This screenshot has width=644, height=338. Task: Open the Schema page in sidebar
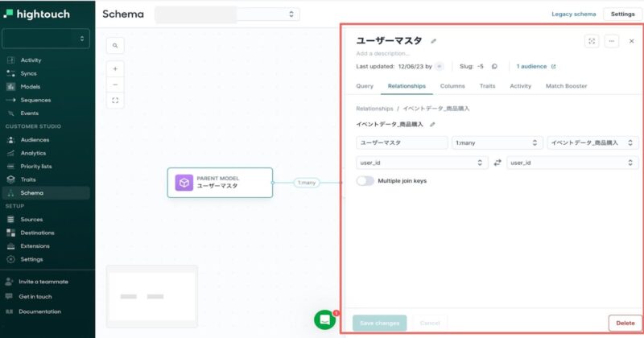coord(46,193)
